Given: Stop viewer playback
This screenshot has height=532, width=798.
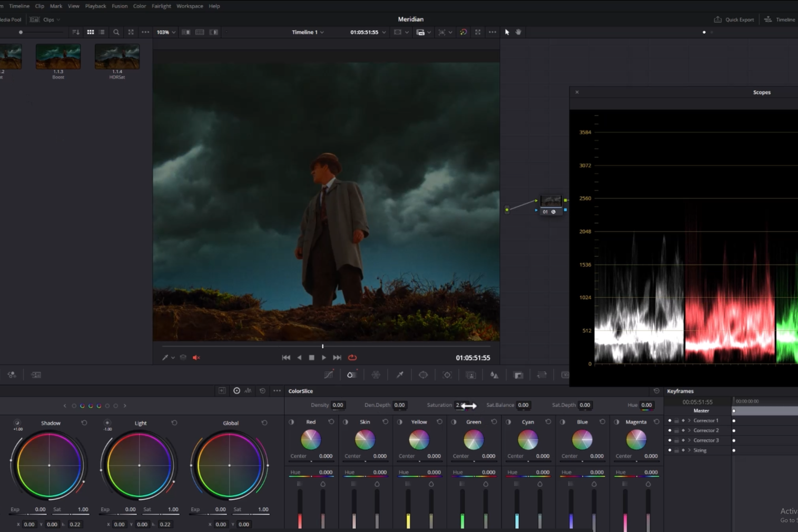Looking at the screenshot, I should coord(311,358).
